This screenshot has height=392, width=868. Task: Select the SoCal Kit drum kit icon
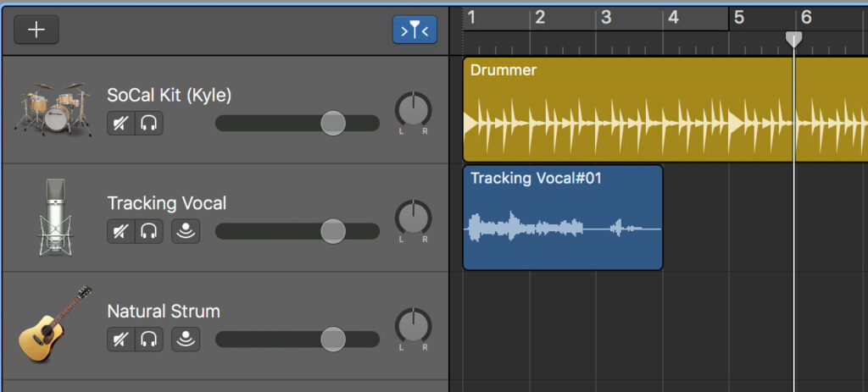pos(53,109)
